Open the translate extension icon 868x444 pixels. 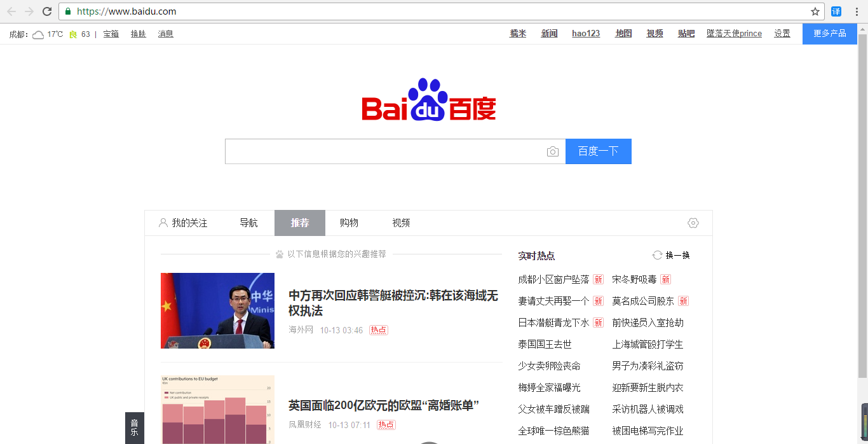click(836, 11)
